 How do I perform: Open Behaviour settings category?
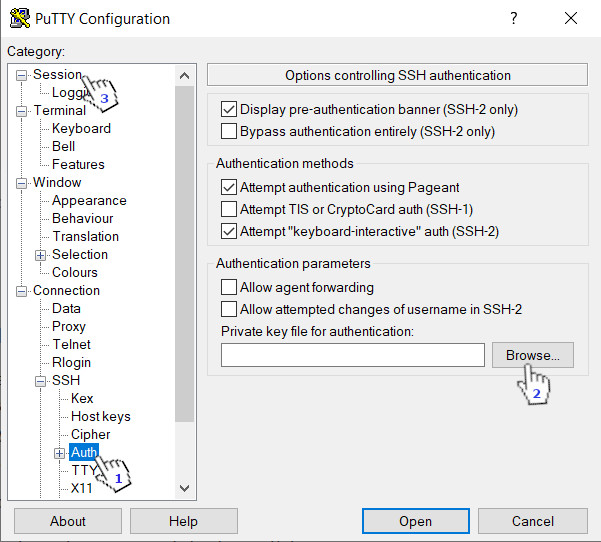[83, 218]
